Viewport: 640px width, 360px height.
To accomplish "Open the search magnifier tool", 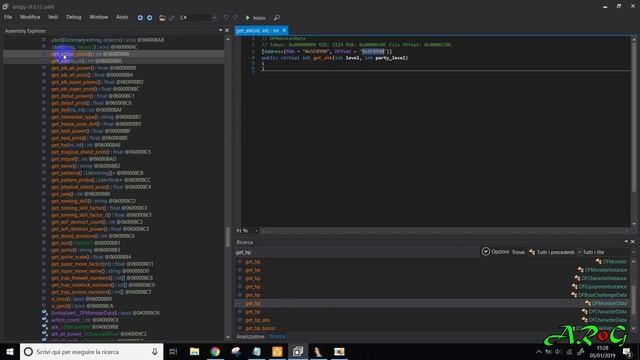I will pyautogui.click(x=277, y=18).
